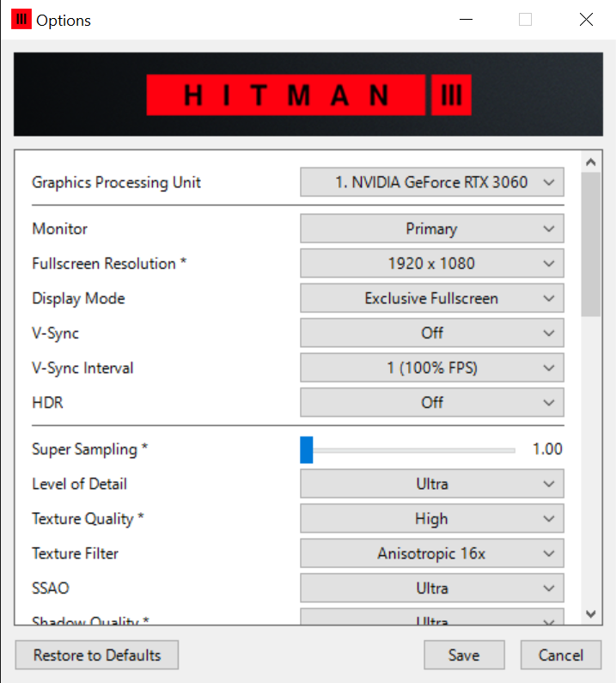This screenshot has height=683, width=616.
Task: Open the Texture Filter dropdown
Action: point(431,554)
